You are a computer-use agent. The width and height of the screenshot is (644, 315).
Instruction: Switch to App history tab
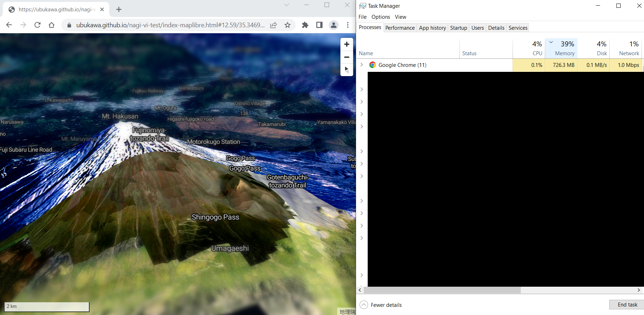pos(433,28)
